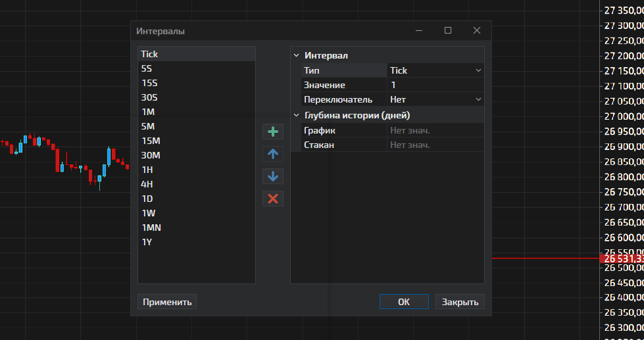Close the Интервалы dialog with X
This screenshot has width=644, height=340.
[x=477, y=30]
